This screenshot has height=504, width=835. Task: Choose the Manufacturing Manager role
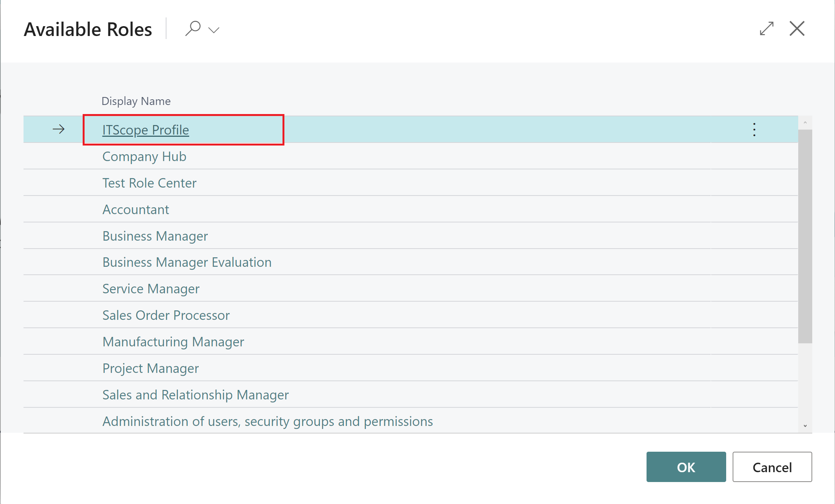coord(173,341)
